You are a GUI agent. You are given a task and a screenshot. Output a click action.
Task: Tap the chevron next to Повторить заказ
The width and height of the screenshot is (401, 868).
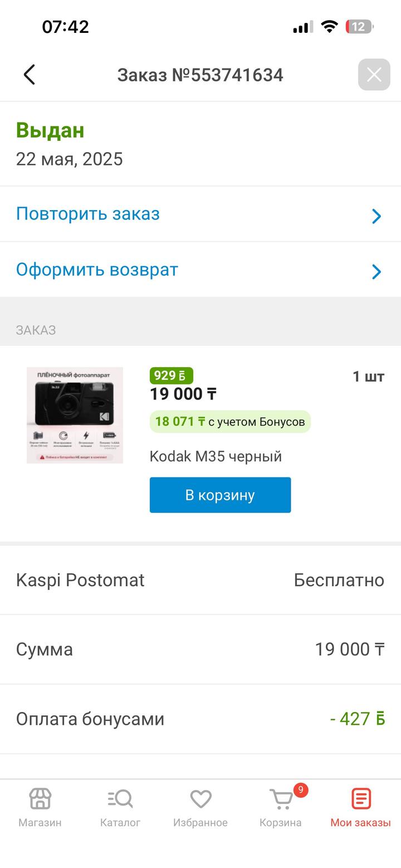pyautogui.click(x=377, y=216)
